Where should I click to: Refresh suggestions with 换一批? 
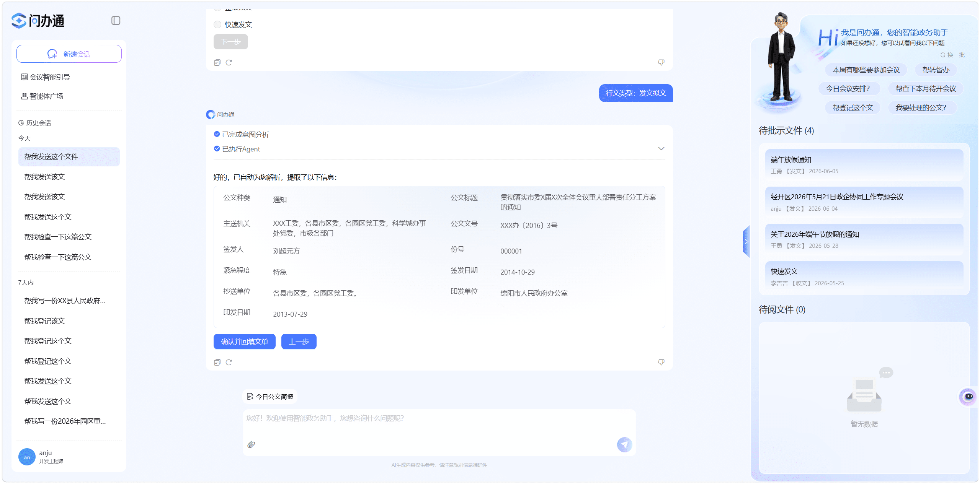952,55
